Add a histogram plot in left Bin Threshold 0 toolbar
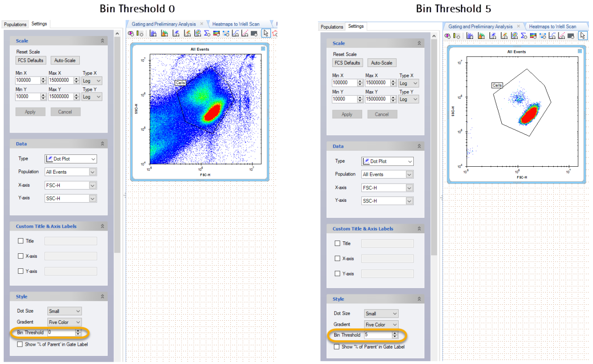 pos(153,33)
